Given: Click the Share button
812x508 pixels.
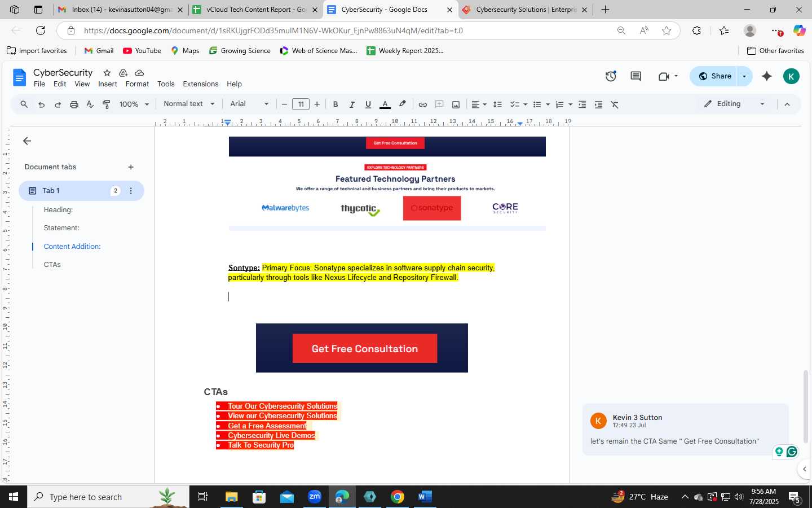Looking at the screenshot, I should [714, 76].
